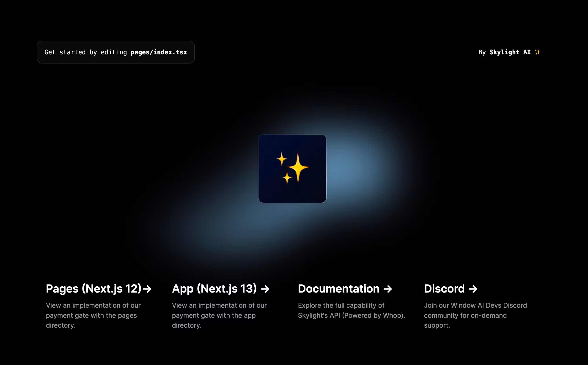Click the pages/index.tsx filename text
The width and height of the screenshot is (588, 365).
(x=159, y=52)
